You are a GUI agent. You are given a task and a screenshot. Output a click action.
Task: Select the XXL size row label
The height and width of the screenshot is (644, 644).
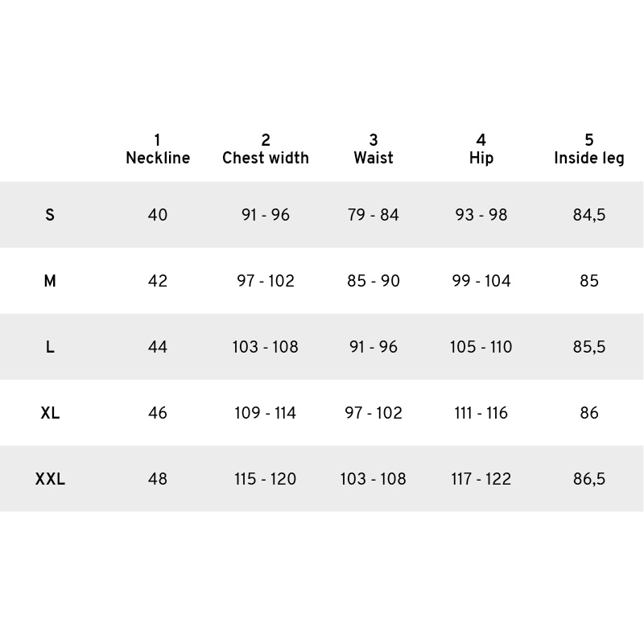click(x=50, y=479)
